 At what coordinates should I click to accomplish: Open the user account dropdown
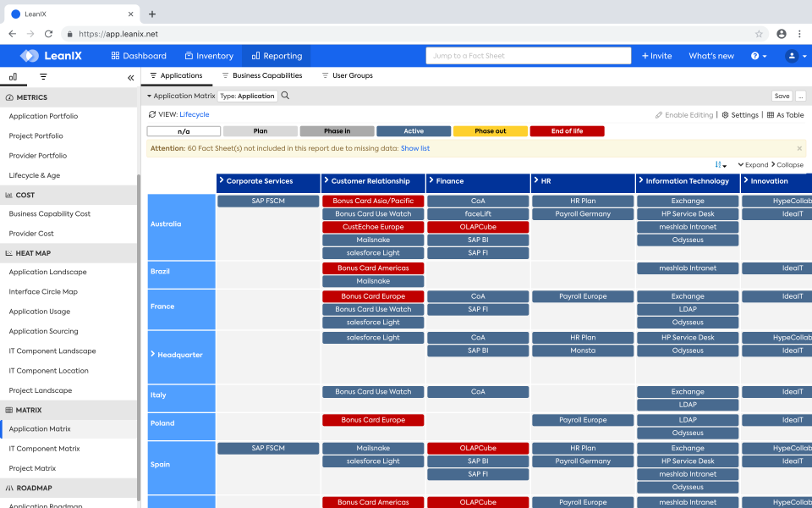793,56
